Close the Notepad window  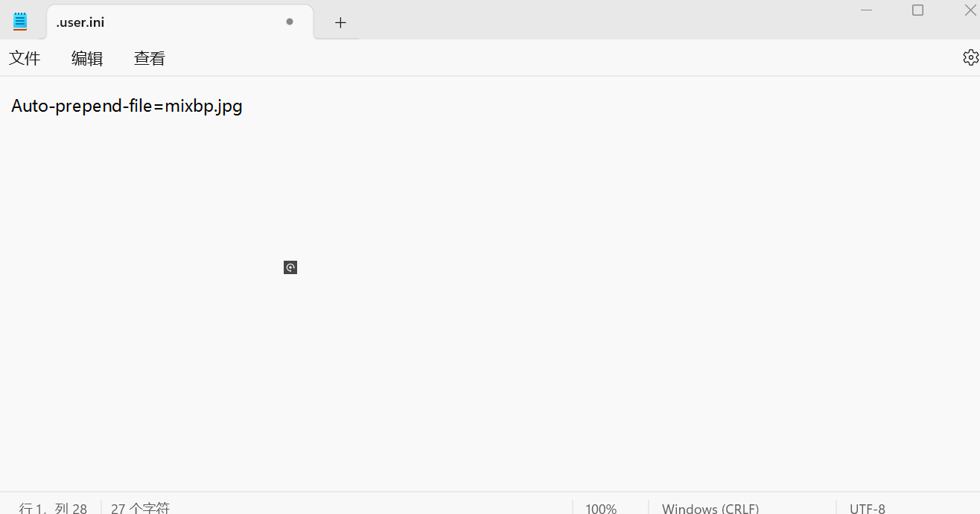[x=971, y=10]
